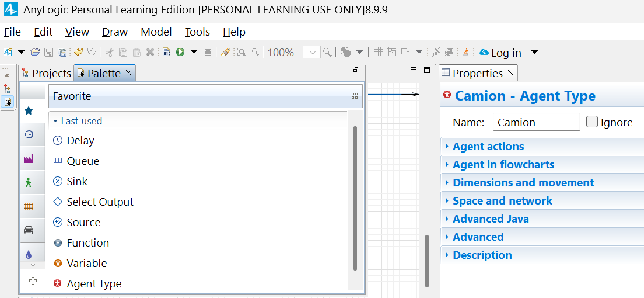Click the Zoom in magnifier icon
The width and height of the screenshot is (644, 298).
click(327, 52)
